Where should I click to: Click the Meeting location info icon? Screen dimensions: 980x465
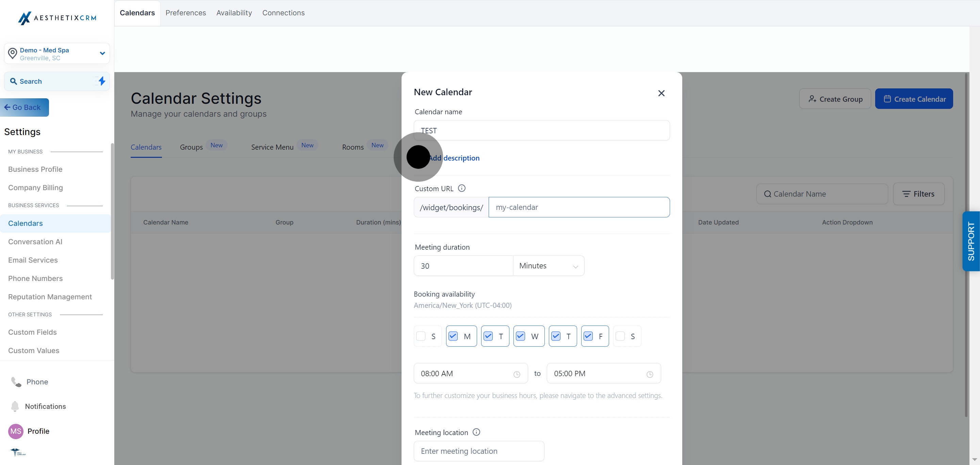[476, 432]
